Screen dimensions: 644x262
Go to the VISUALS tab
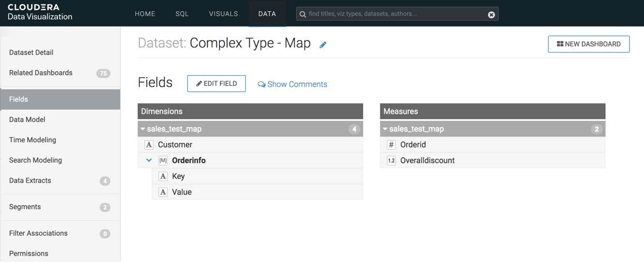click(223, 14)
